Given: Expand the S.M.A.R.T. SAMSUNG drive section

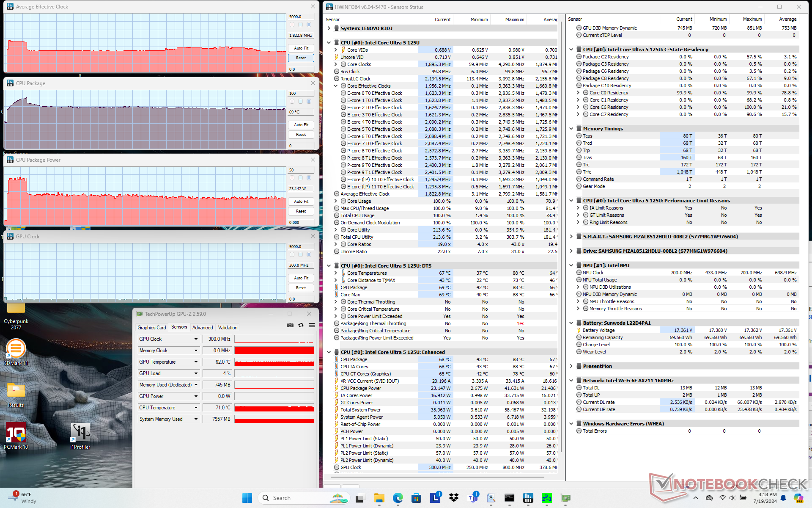Looking at the screenshot, I should click(571, 237).
